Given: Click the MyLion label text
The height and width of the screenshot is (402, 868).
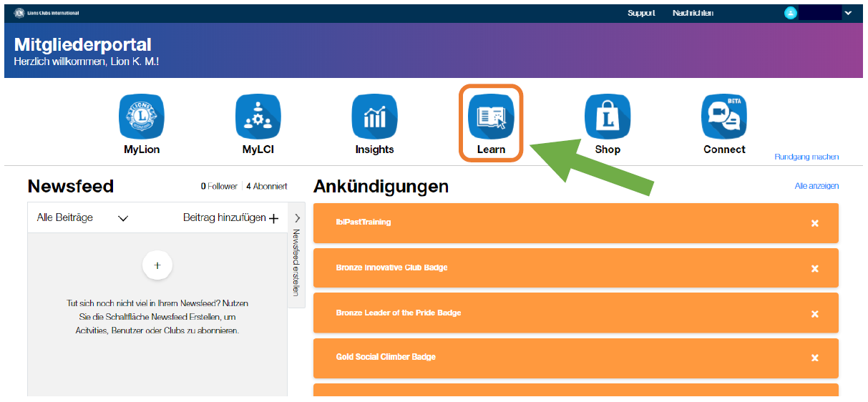Looking at the screenshot, I should tap(142, 149).
